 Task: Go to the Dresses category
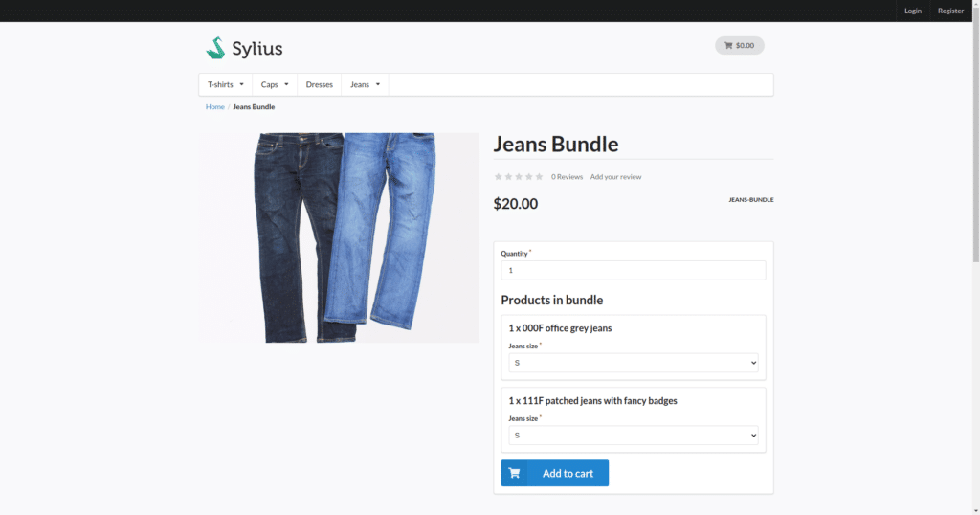click(320, 84)
